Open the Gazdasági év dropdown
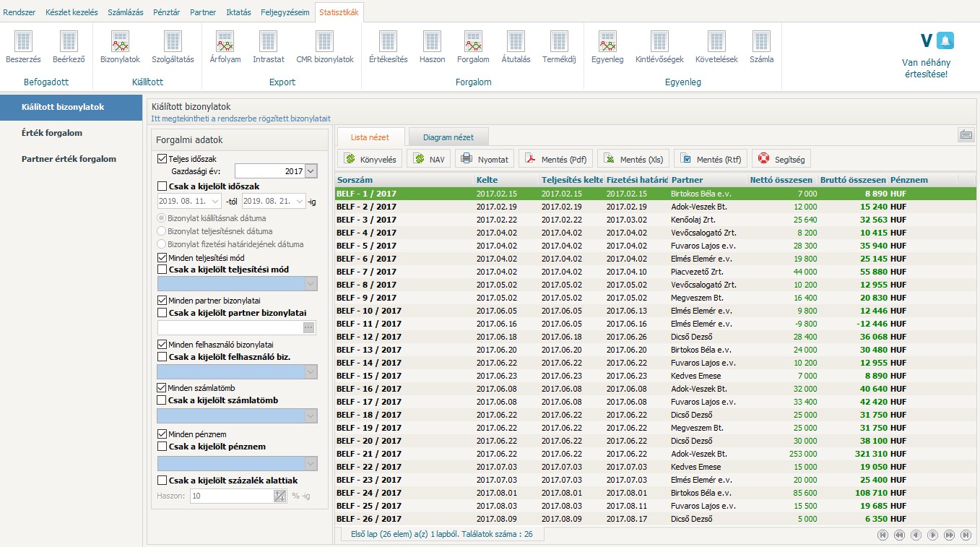The image size is (980, 547). (311, 171)
